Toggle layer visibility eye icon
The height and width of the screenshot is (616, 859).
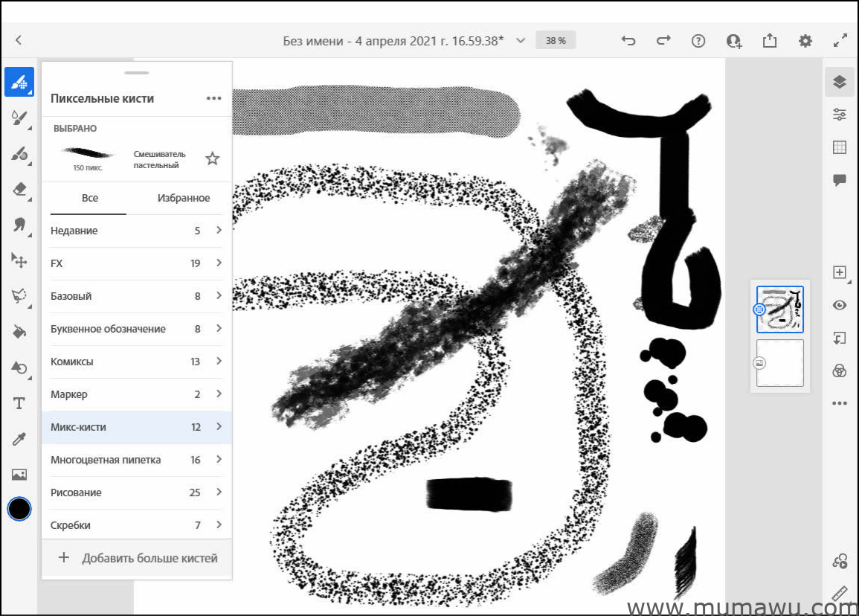(x=840, y=305)
